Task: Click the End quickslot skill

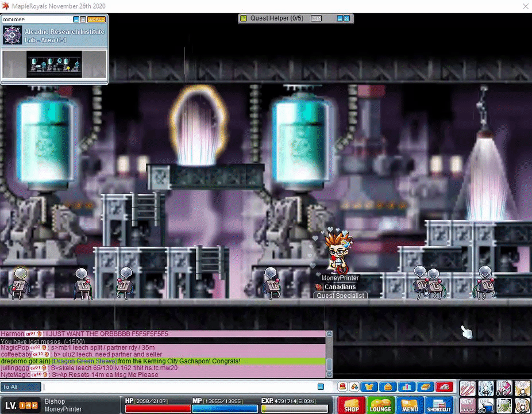Action: (x=504, y=405)
